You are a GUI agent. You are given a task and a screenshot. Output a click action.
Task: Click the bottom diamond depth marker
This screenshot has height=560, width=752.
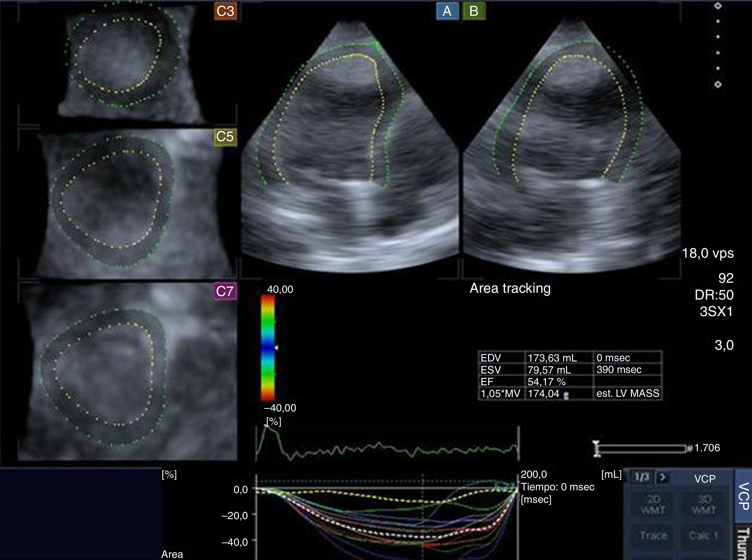point(718,84)
